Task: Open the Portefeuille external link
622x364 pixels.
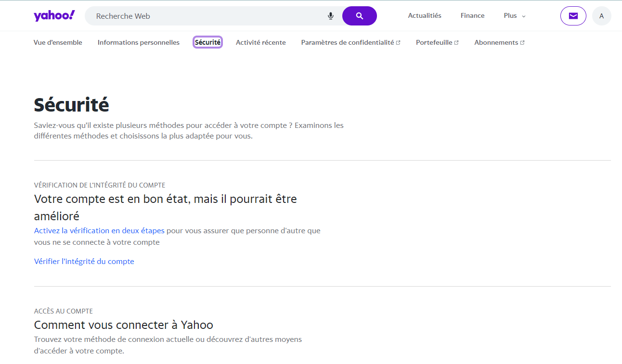Action: (x=437, y=42)
